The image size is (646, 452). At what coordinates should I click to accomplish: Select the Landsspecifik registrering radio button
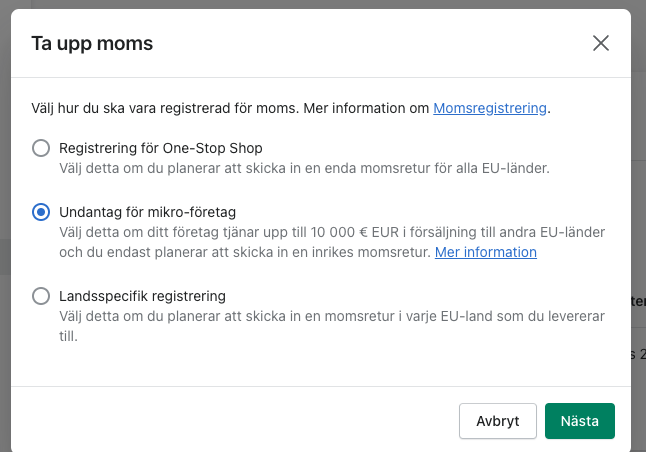click(41, 296)
